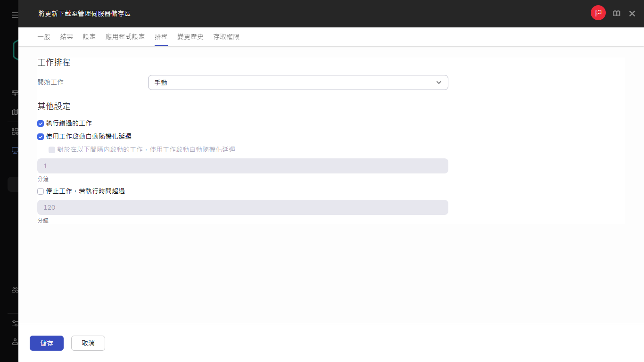
Task: Click the teal hexagon product logo
Action: (x=14, y=49)
